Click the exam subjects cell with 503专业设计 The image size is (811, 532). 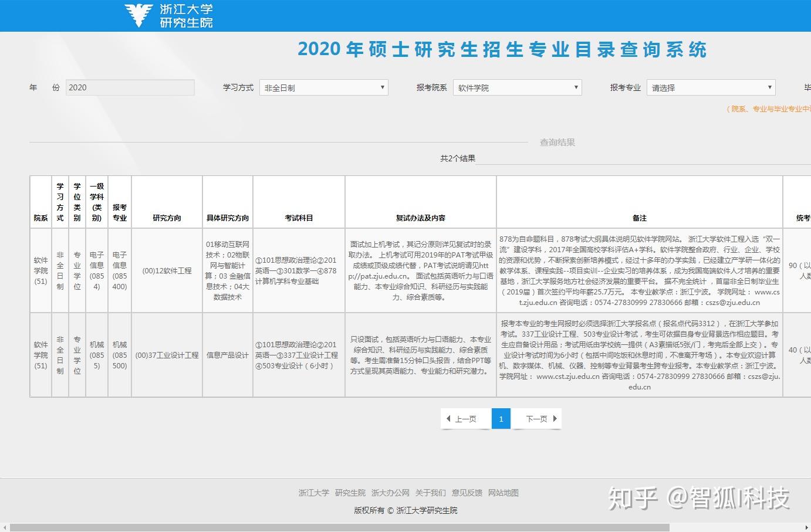pos(299,355)
